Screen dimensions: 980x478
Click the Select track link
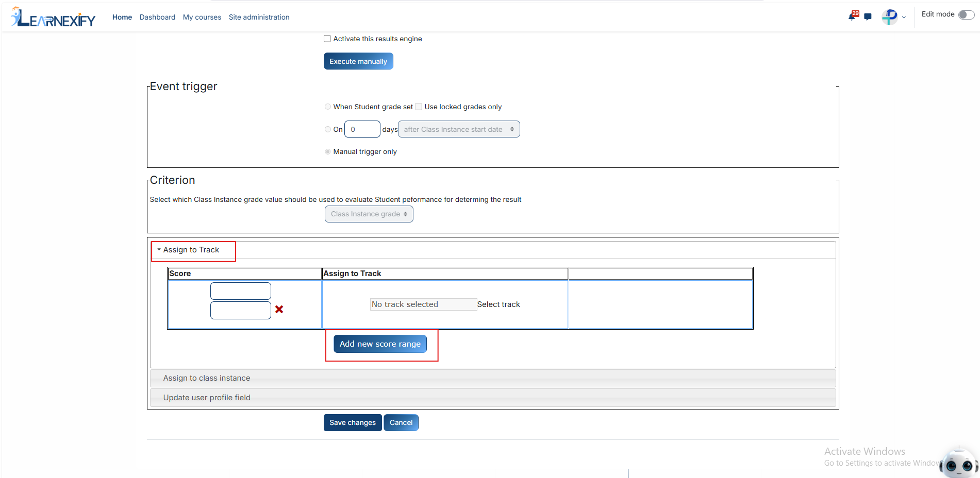[499, 304]
